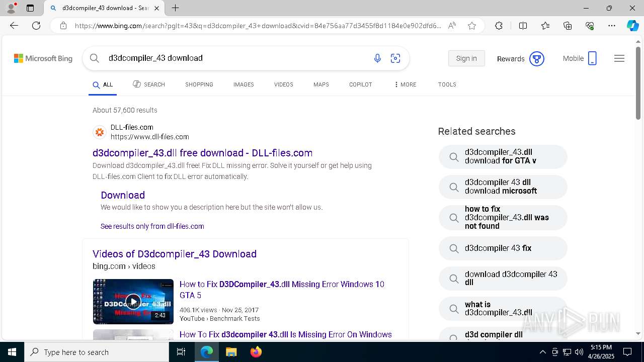Select the ALL results tab

coord(103,84)
